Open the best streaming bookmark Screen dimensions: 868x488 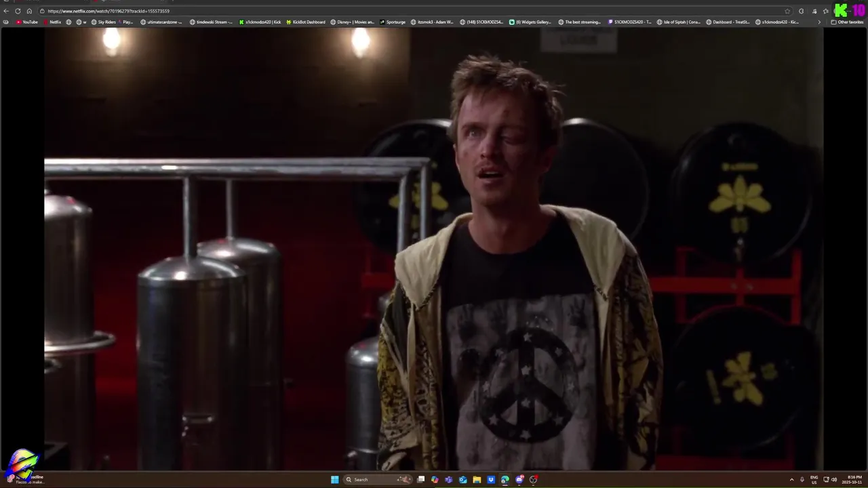pos(580,22)
